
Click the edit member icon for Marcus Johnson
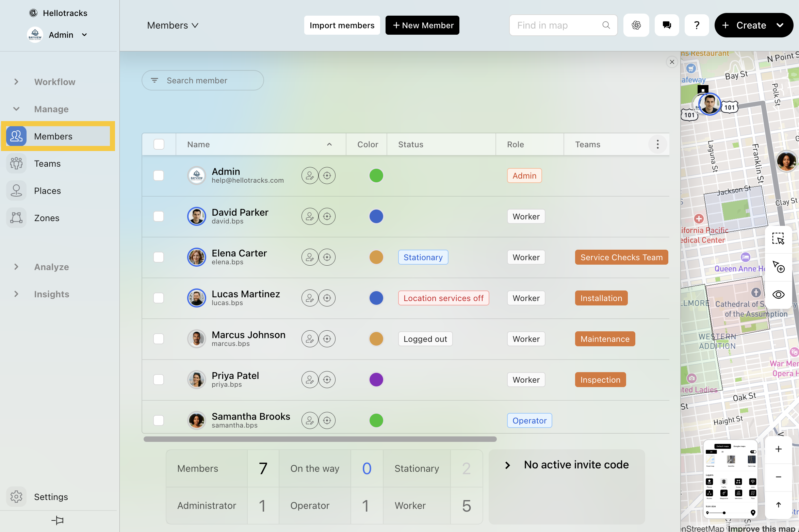click(x=310, y=339)
